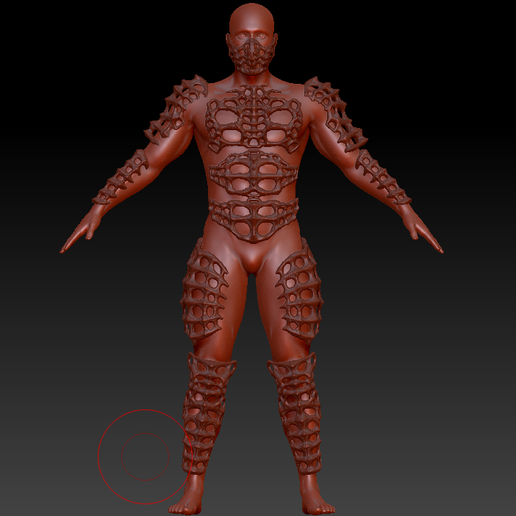
Task: Click the model's hand on viewer's right
Action: 423,229
